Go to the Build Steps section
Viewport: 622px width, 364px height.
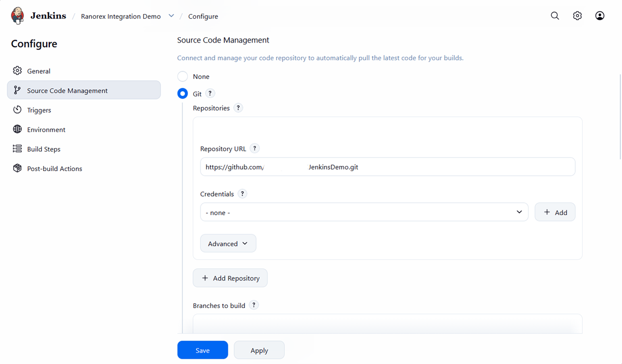pyautogui.click(x=84, y=148)
